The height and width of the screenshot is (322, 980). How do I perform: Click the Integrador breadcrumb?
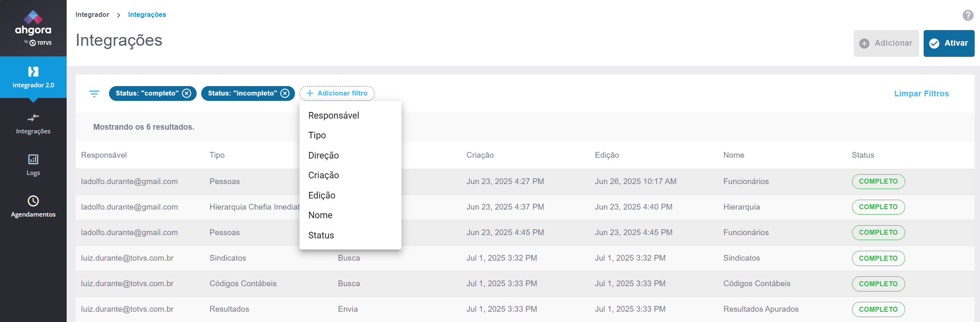[92, 15]
